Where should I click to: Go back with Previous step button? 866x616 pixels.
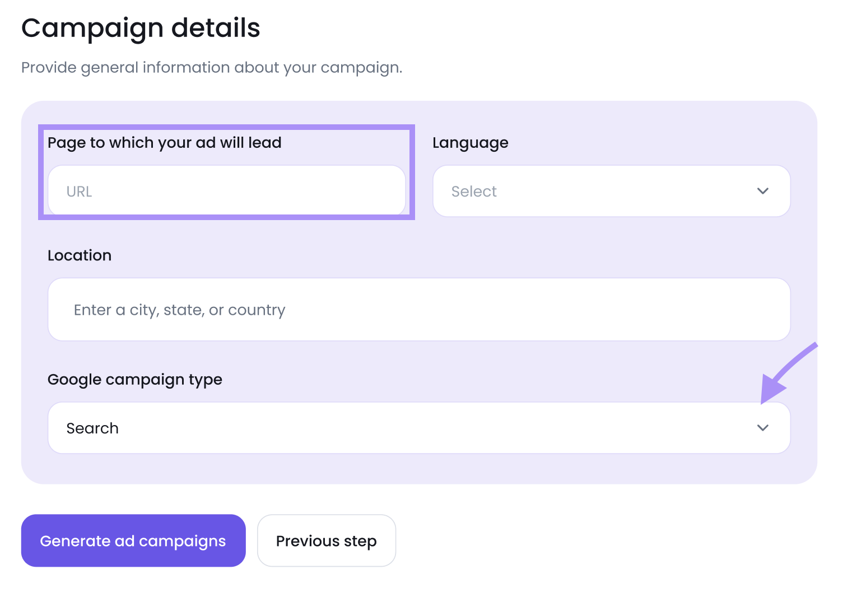326,541
